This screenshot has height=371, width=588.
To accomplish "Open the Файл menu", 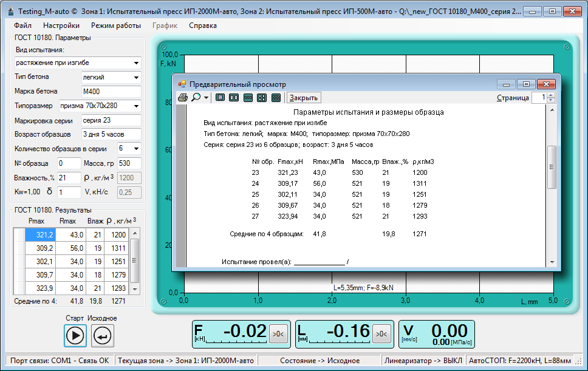I will [x=23, y=26].
